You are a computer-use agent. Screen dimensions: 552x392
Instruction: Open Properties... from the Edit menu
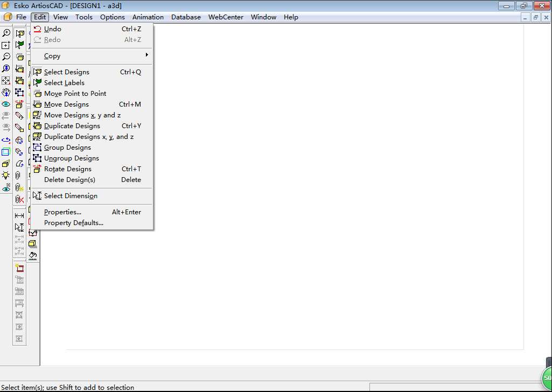pyautogui.click(x=62, y=212)
